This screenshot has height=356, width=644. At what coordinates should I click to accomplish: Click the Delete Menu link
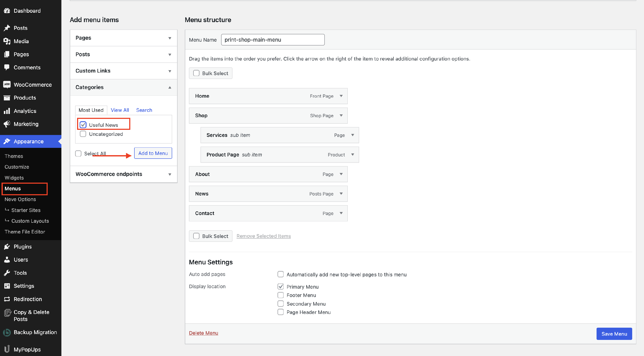pyautogui.click(x=203, y=333)
